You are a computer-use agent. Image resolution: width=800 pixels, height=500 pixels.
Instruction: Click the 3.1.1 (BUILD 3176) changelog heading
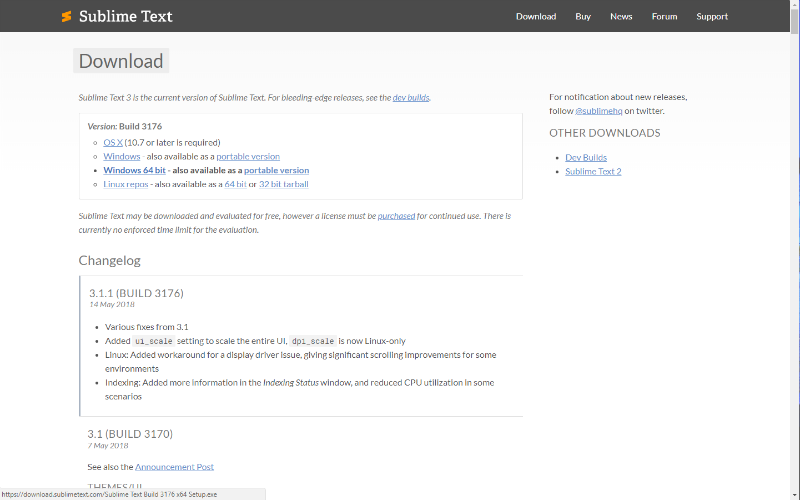tap(136, 293)
